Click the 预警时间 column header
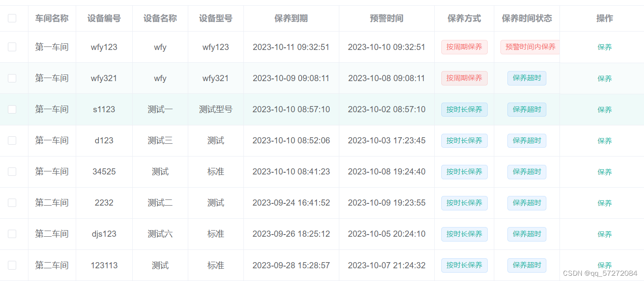 (x=387, y=18)
